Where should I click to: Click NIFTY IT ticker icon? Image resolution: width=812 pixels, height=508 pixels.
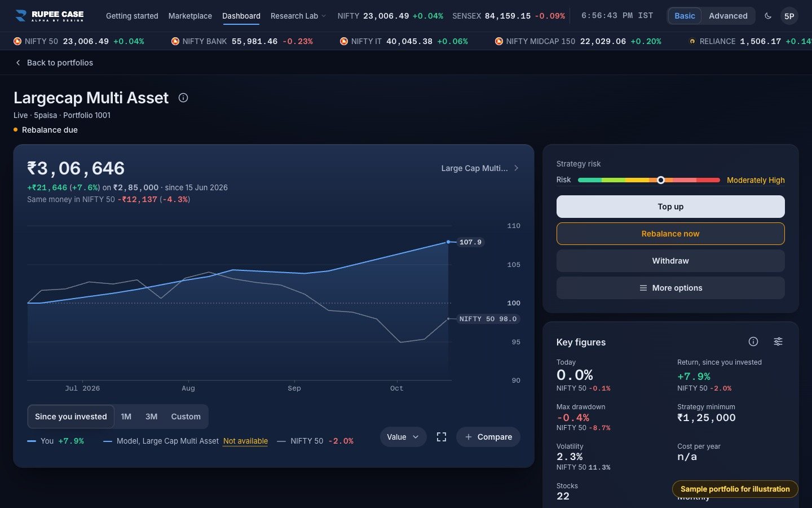344,41
